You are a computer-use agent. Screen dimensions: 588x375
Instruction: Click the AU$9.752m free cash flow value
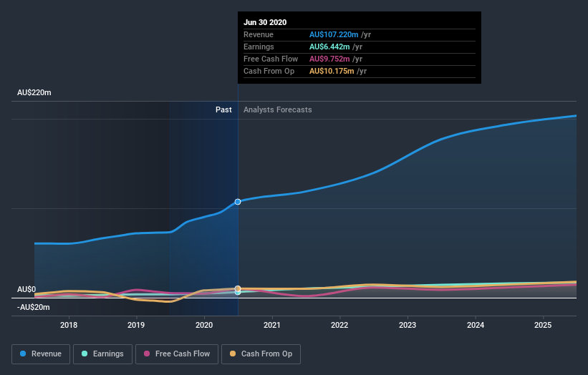pos(329,59)
